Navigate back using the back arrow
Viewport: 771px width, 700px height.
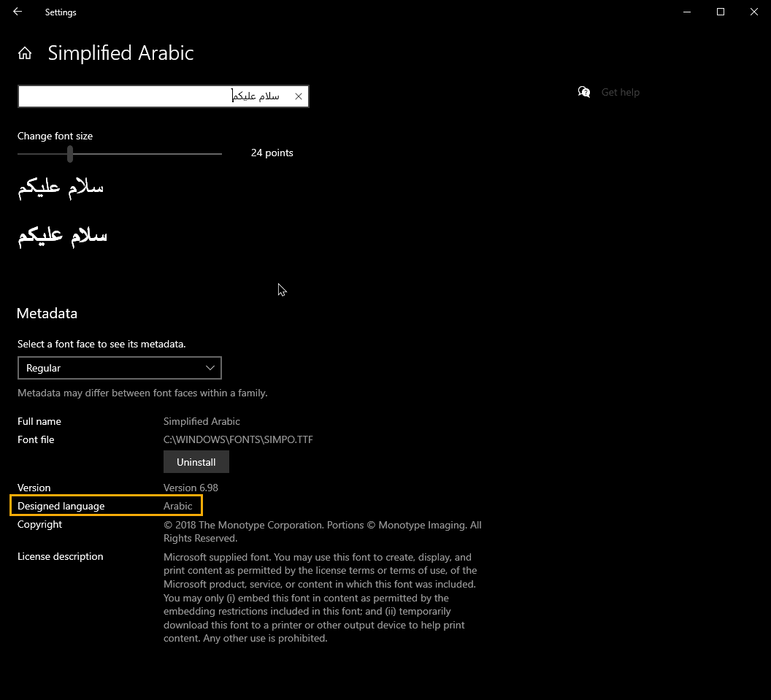(17, 12)
